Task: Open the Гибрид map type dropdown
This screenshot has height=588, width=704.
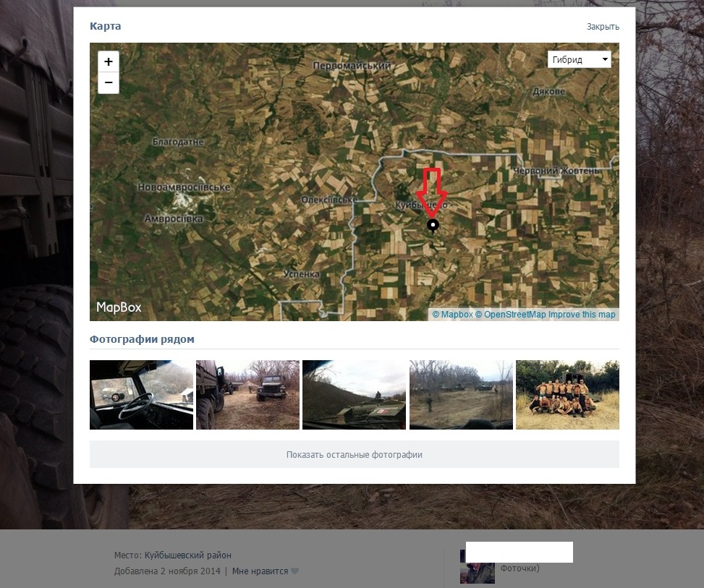Action: pos(579,59)
